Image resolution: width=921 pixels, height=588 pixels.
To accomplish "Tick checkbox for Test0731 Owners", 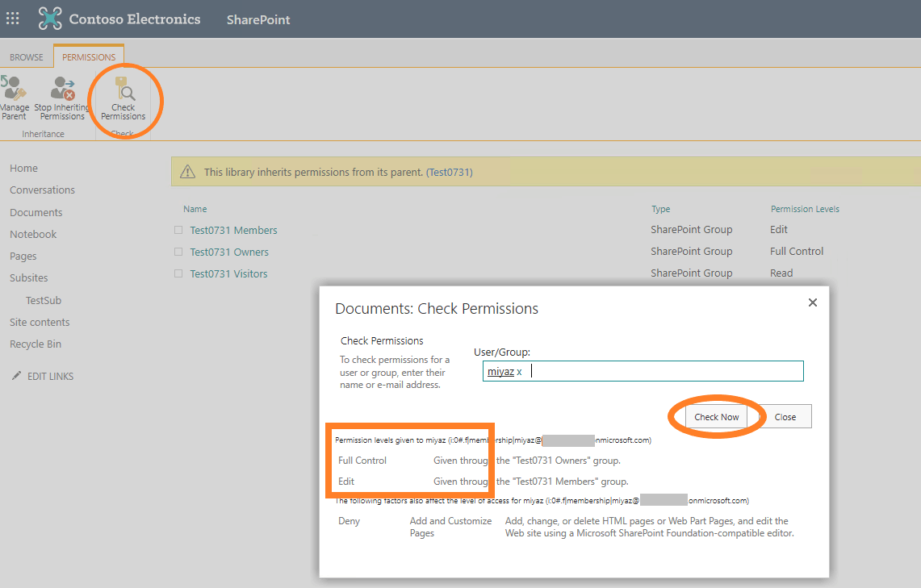I will (178, 252).
